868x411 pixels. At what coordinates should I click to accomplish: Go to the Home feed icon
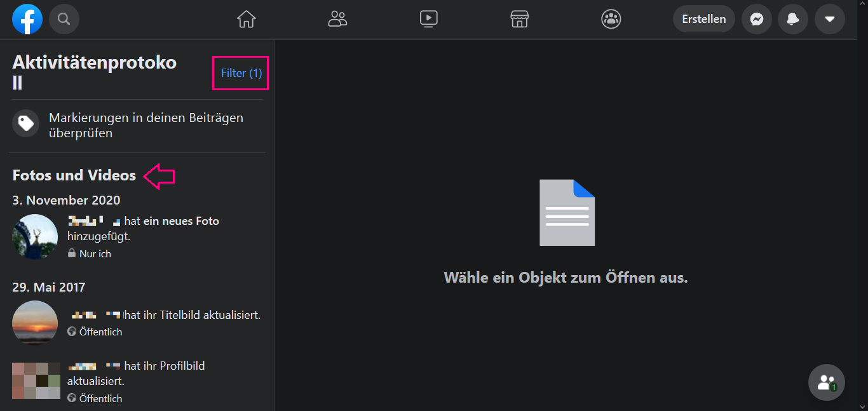[x=246, y=19]
